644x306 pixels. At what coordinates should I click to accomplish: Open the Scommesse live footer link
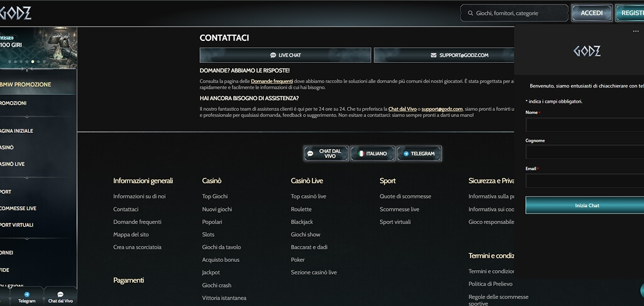(399, 209)
